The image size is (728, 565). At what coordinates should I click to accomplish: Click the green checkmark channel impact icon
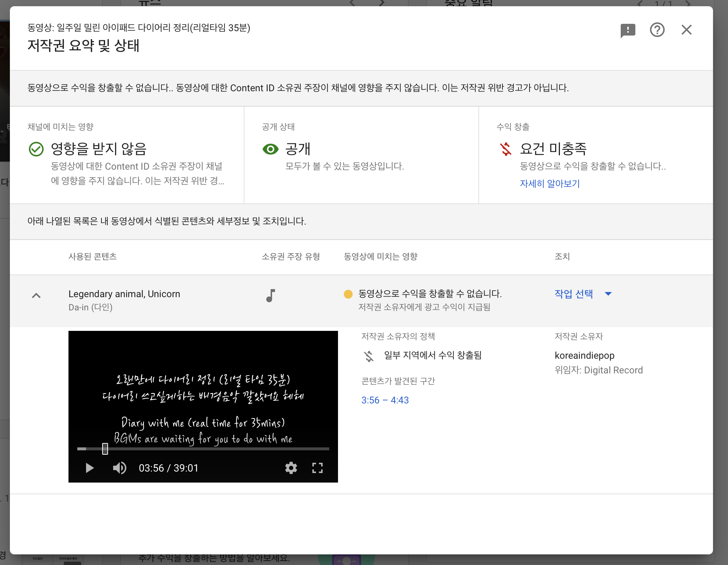[x=36, y=149]
